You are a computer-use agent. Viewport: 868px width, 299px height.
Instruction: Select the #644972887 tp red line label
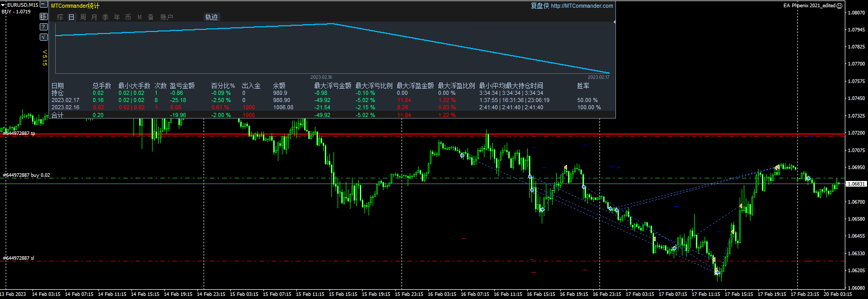click(x=19, y=134)
